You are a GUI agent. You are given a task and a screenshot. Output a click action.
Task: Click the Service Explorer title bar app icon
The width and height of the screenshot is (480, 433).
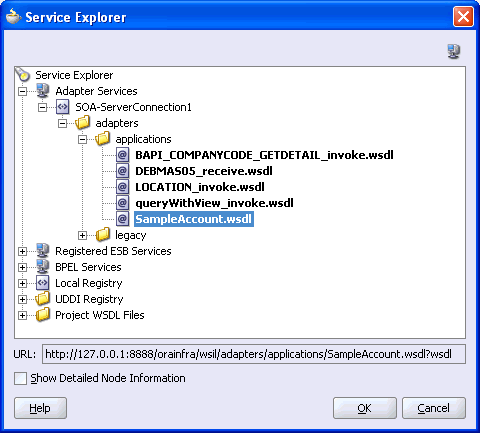[13, 17]
